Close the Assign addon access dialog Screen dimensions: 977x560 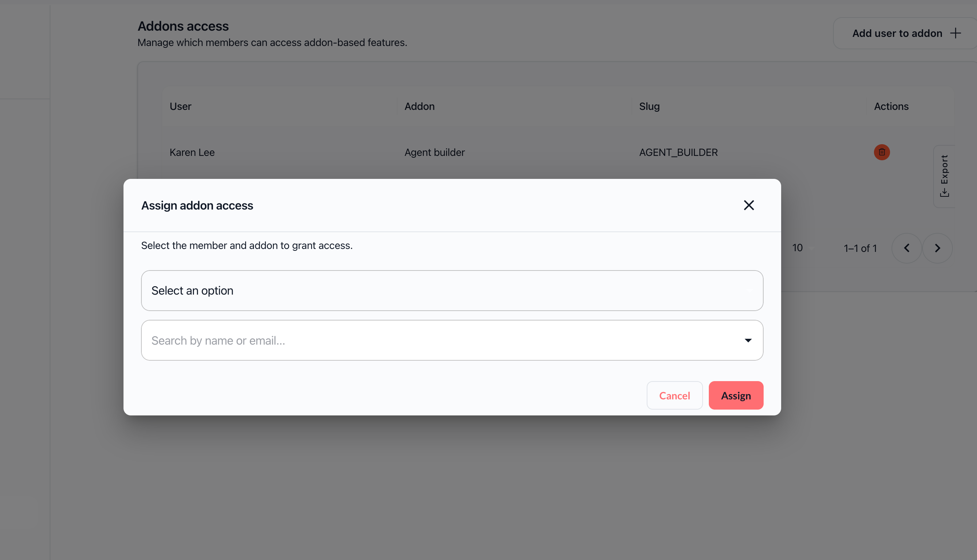748,206
